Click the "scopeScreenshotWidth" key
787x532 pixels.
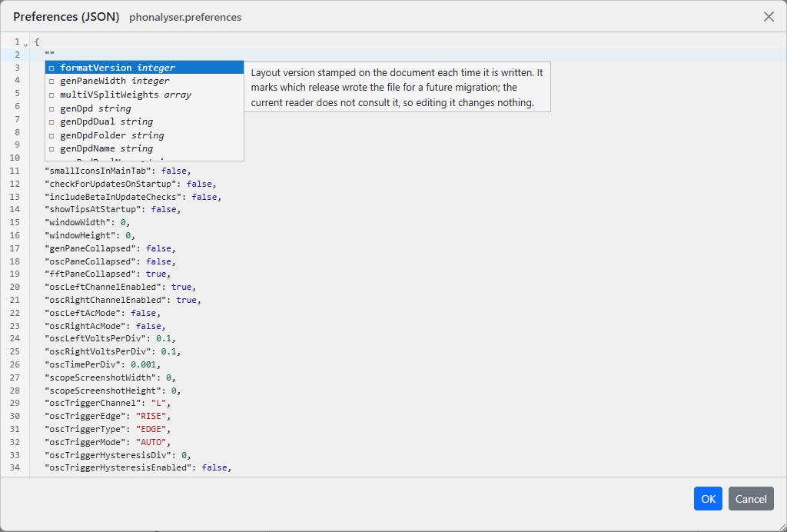click(101, 378)
